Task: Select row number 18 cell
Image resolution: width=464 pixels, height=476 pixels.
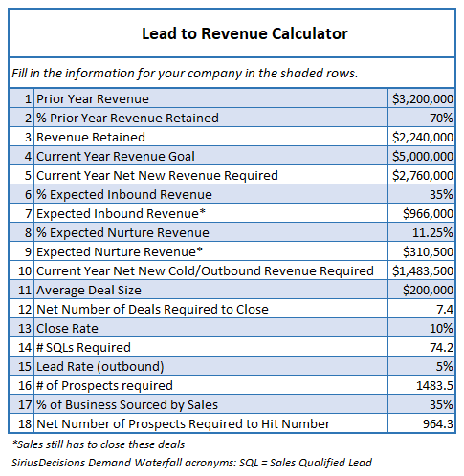Action: [21, 423]
